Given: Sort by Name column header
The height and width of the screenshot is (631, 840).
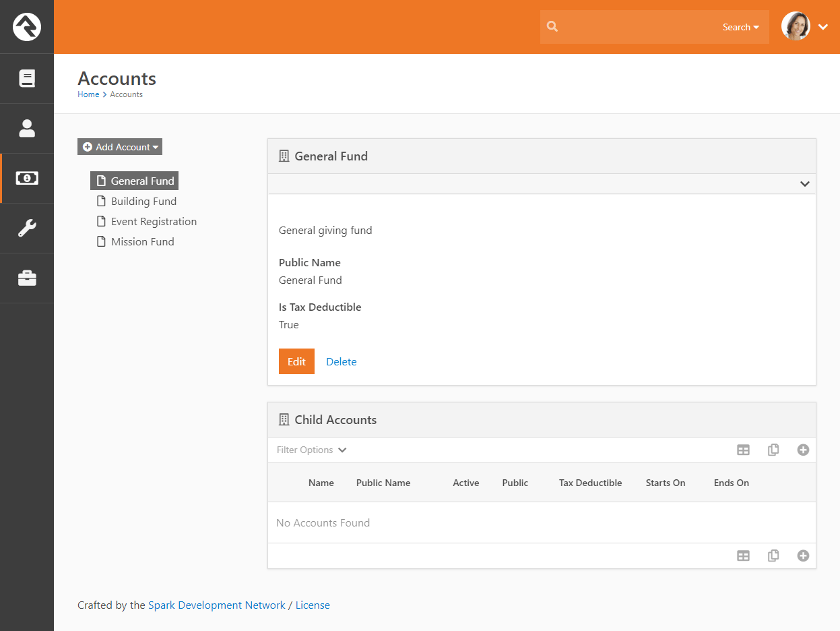Looking at the screenshot, I should click(x=321, y=483).
